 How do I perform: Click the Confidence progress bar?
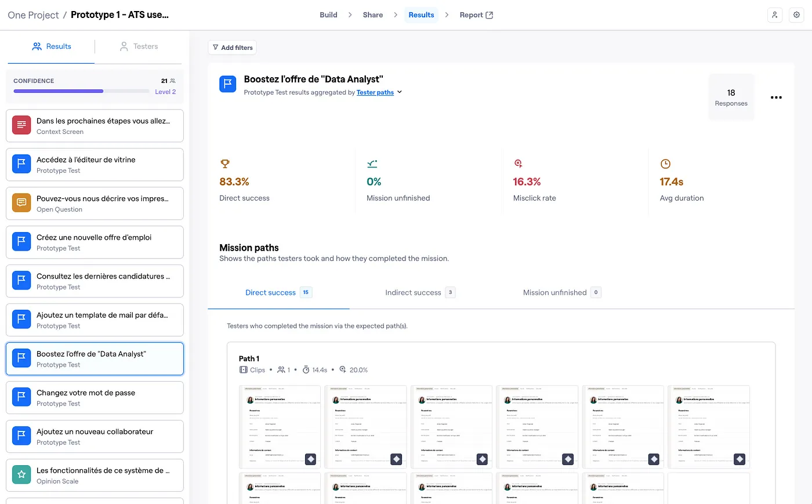(x=81, y=91)
